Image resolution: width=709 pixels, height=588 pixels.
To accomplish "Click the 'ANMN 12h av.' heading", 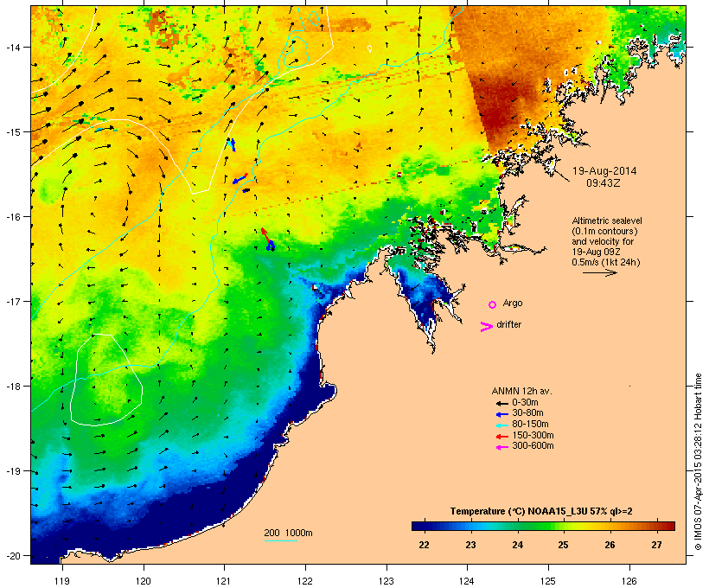I will click(x=521, y=391).
